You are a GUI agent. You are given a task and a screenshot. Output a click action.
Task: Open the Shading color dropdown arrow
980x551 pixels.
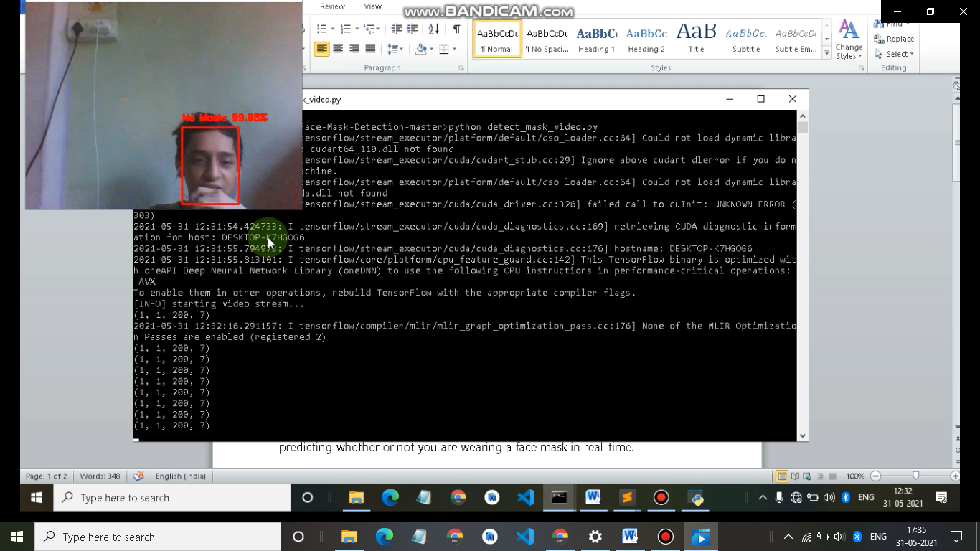tap(431, 49)
